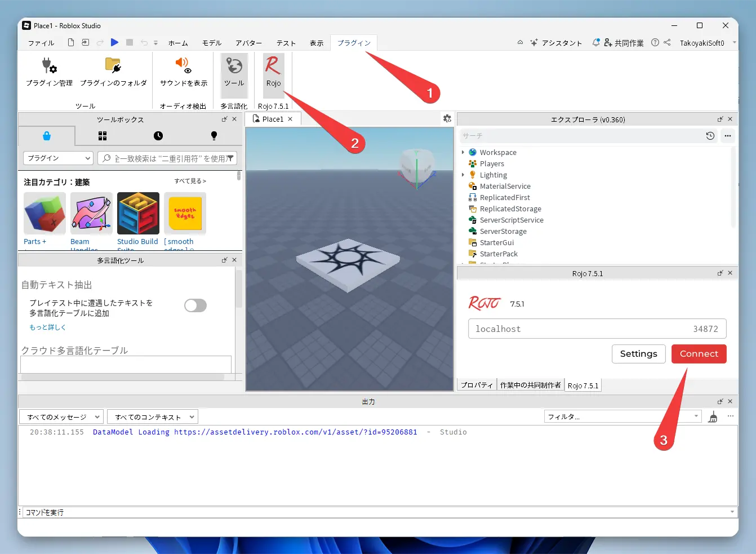This screenshot has height=554, width=756.
Task: Select the 多言語化 localization tools globe icon
Action: pyautogui.click(x=234, y=70)
